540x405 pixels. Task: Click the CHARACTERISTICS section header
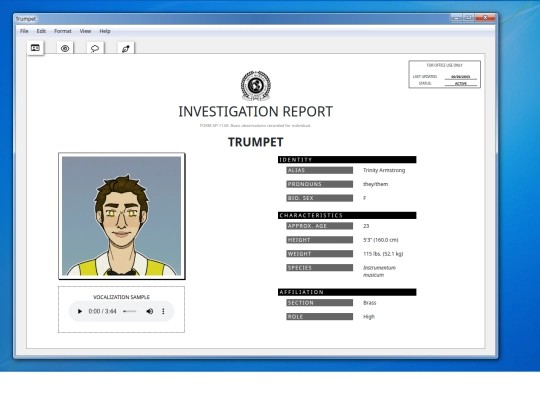(x=347, y=215)
